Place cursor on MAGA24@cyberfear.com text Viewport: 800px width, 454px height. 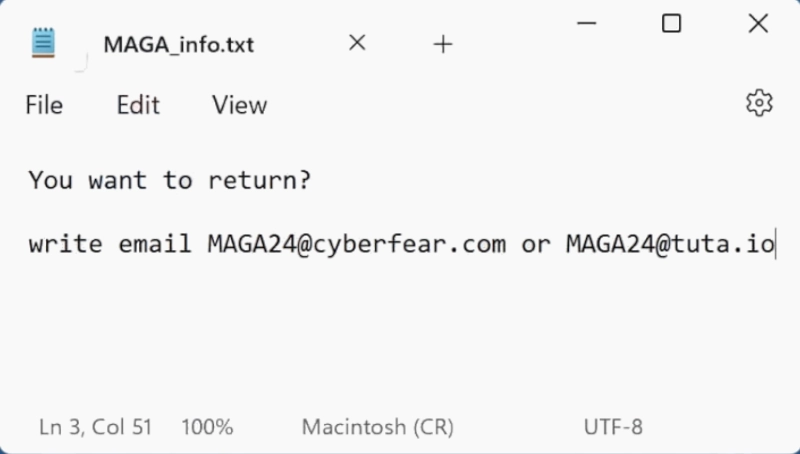(356, 244)
